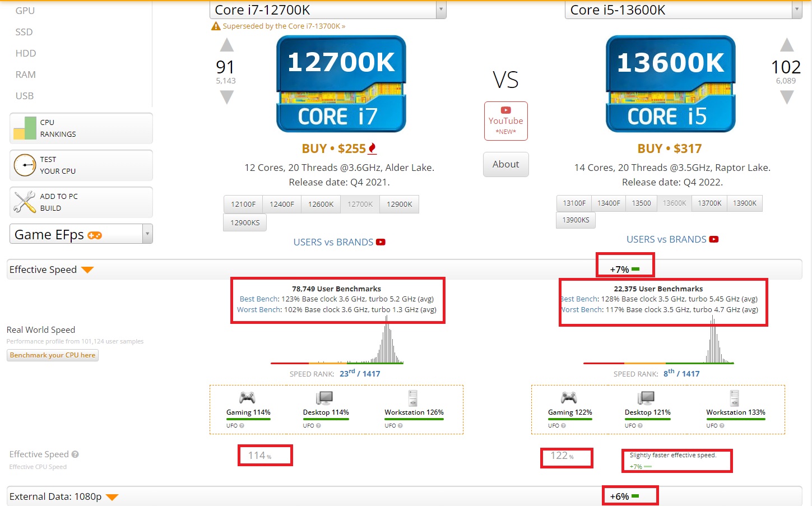The image size is (812, 506).
Task: Switch to the 13500 tab
Action: [x=642, y=203]
